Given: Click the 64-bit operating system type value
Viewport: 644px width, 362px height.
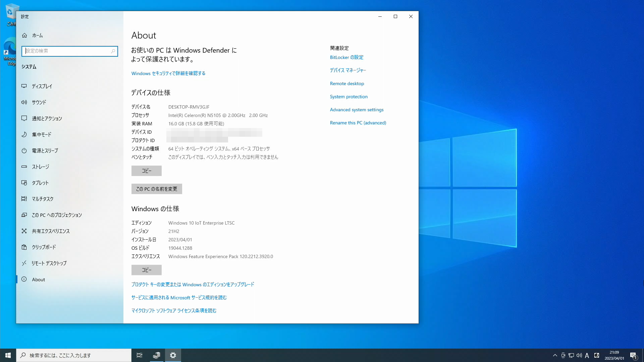Looking at the screenshot, I should [219, 149].
